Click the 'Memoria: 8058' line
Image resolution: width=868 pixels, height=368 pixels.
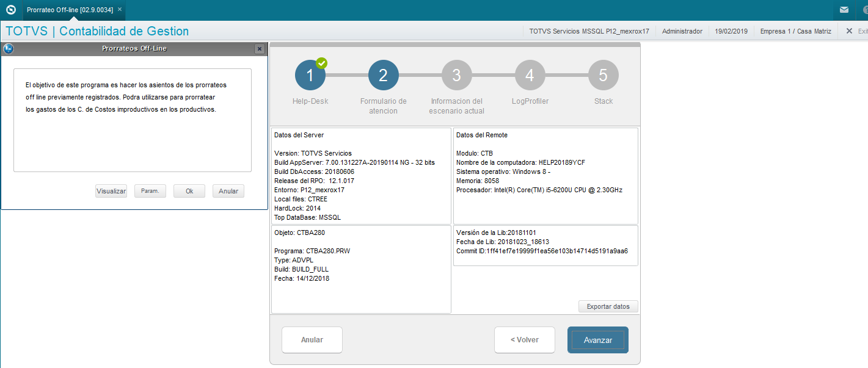click(x=478, y=181)
